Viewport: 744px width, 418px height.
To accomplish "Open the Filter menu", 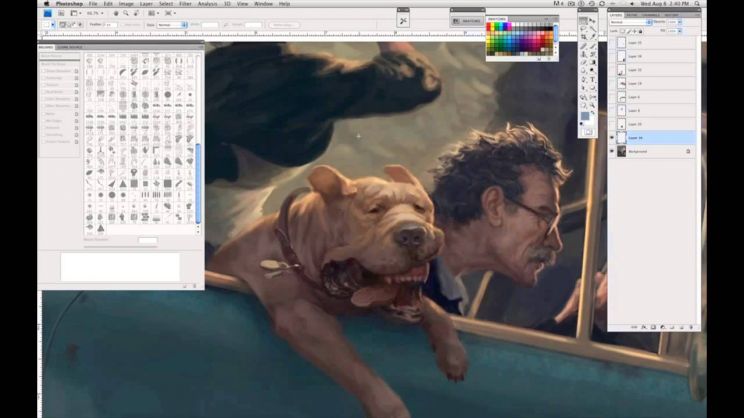I will [185, 4].
